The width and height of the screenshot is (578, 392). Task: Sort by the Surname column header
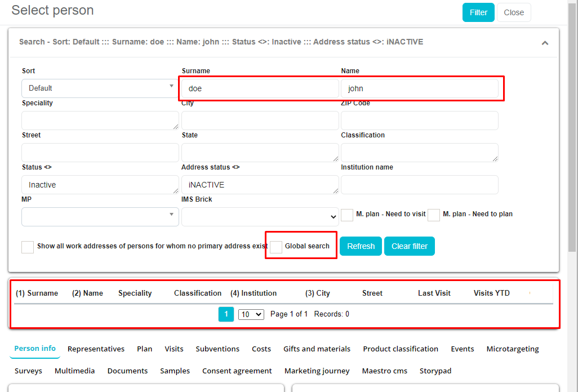click(x=37, y=293)
